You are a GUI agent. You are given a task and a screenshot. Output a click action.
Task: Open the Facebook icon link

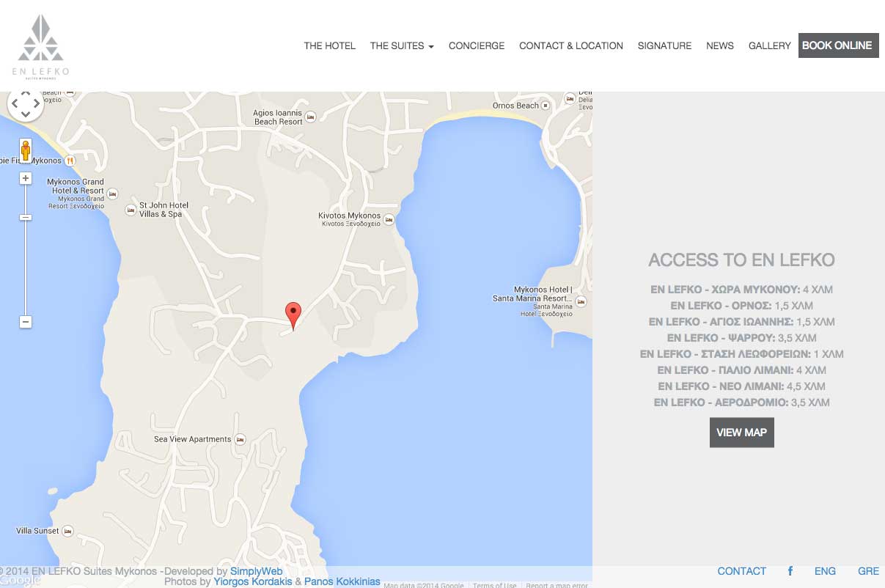(790, 571)
